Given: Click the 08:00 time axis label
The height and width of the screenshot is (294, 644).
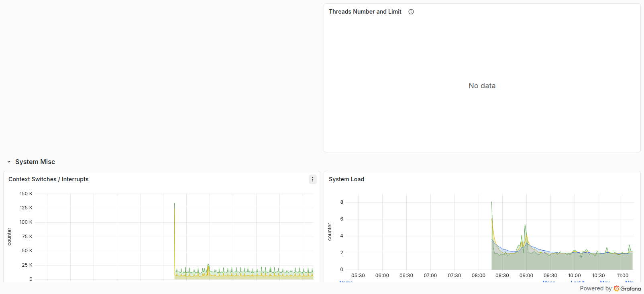Looking at the screenshot, I should pos(479,276).
